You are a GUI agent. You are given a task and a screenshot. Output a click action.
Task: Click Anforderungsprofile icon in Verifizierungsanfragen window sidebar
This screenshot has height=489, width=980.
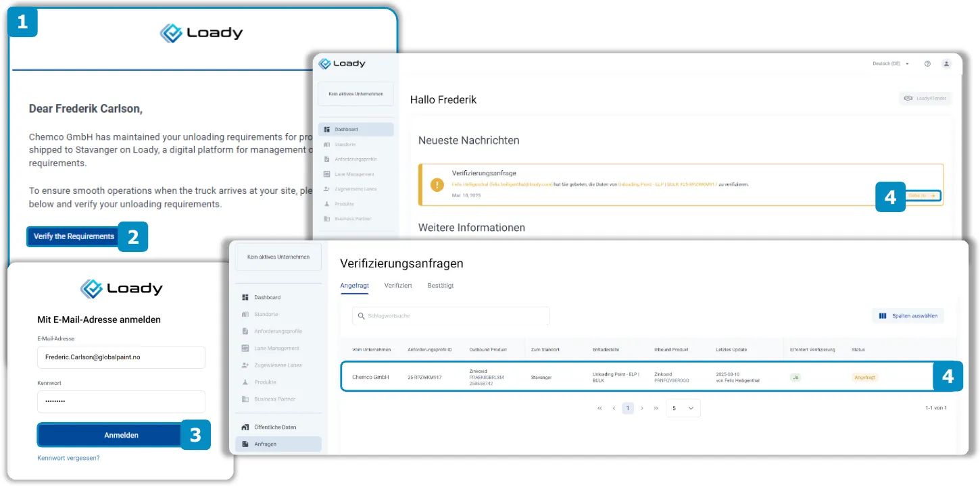click(245, 332)
